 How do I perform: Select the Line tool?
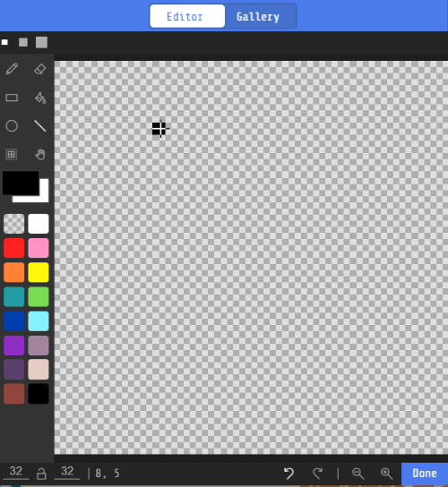(x=40, y=126)
